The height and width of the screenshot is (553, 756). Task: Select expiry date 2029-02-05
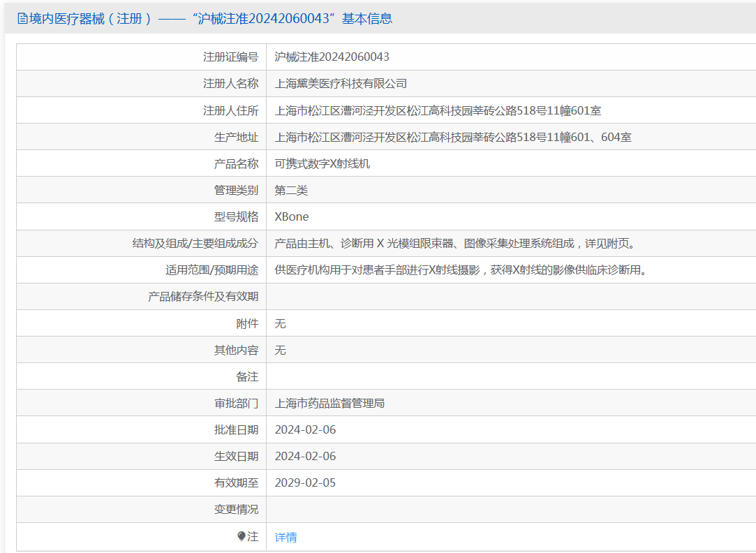pos(305,482)
